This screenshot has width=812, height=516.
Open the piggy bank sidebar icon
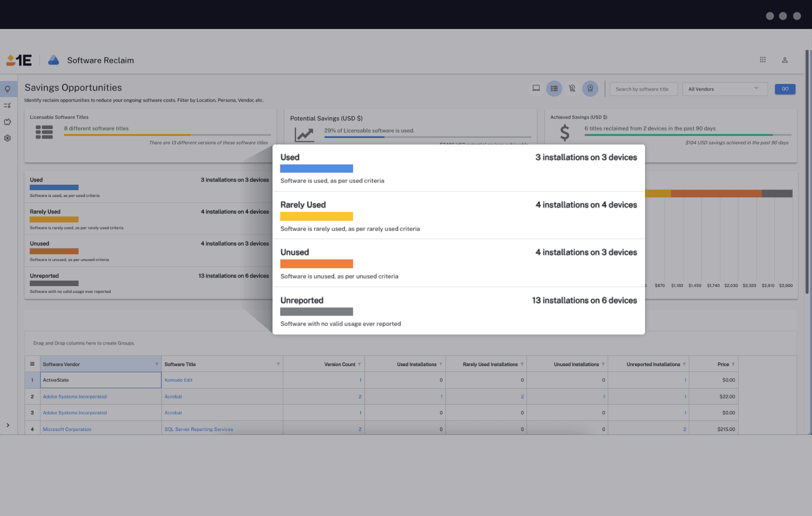click(x=7, y=122)
